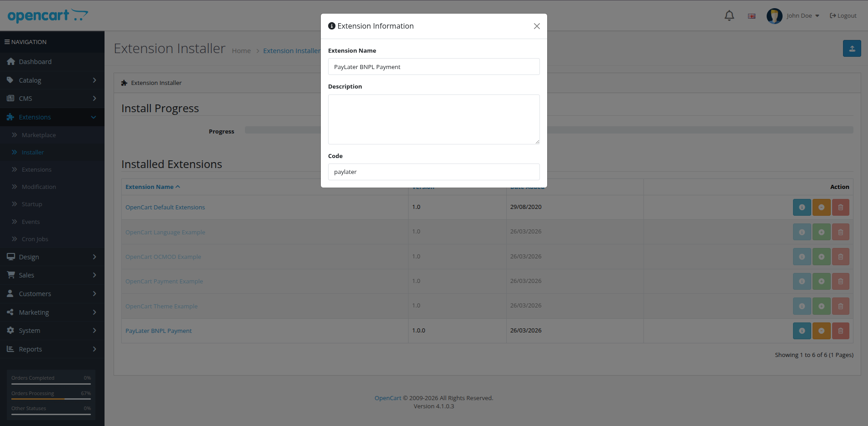Click the OpenCart footer link
This screenshot has height=426, width=868.
pyautogui.click(x=388, y=398)
